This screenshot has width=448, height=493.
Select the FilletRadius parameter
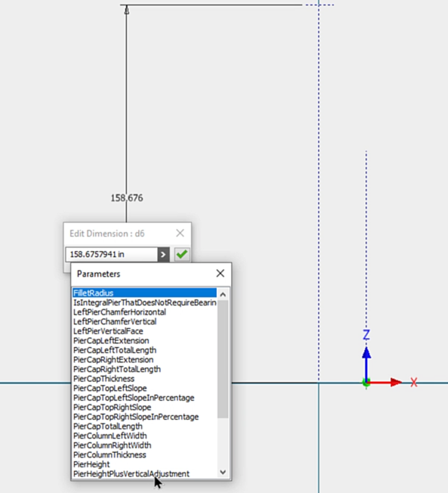[144, 293]
